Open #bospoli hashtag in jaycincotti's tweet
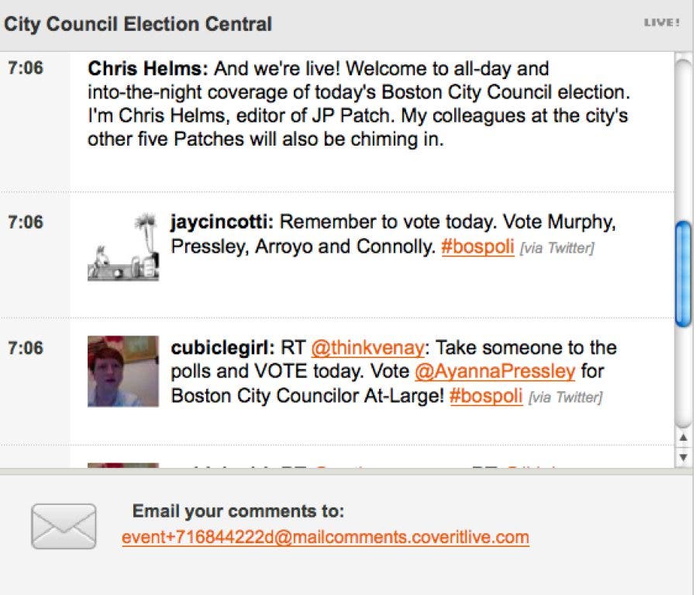The image size is (700, 595). point(478,248)
